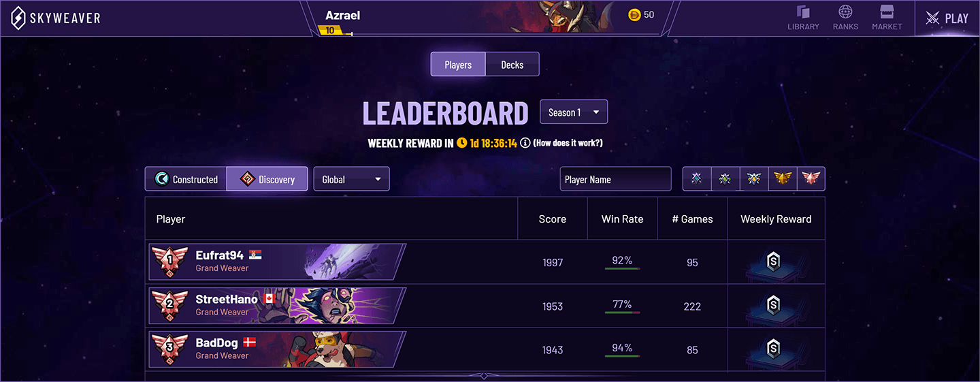Filter by the green gem rank badge
Image resolution: width=980 pixels, height=382 pixels.
(725, 179)
